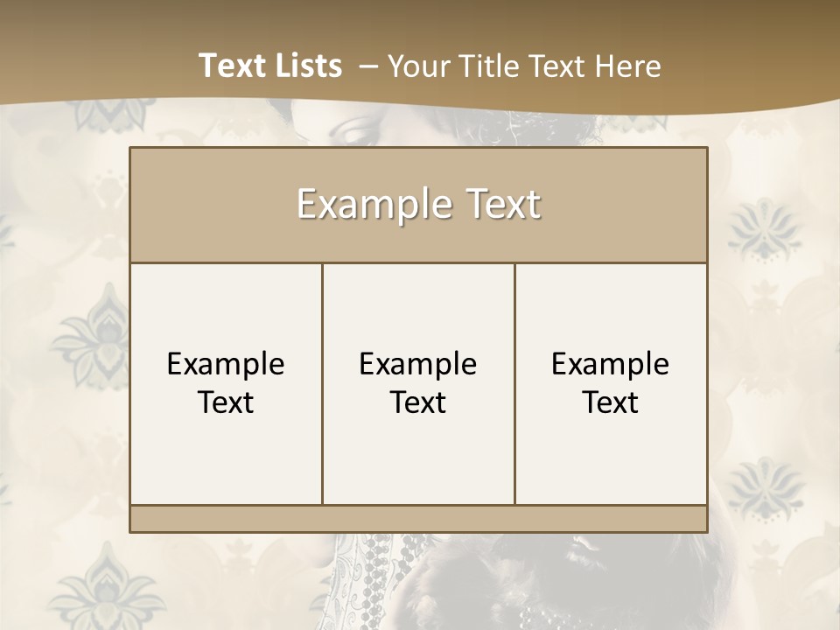This screenshot has width=840, height=630.
Task: Click divider between left and middle cells
Action: (322, 382)
